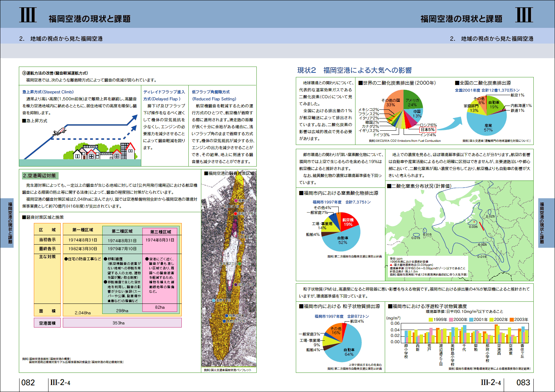Click the table cell 1979年7月10日

pos(122,249)
